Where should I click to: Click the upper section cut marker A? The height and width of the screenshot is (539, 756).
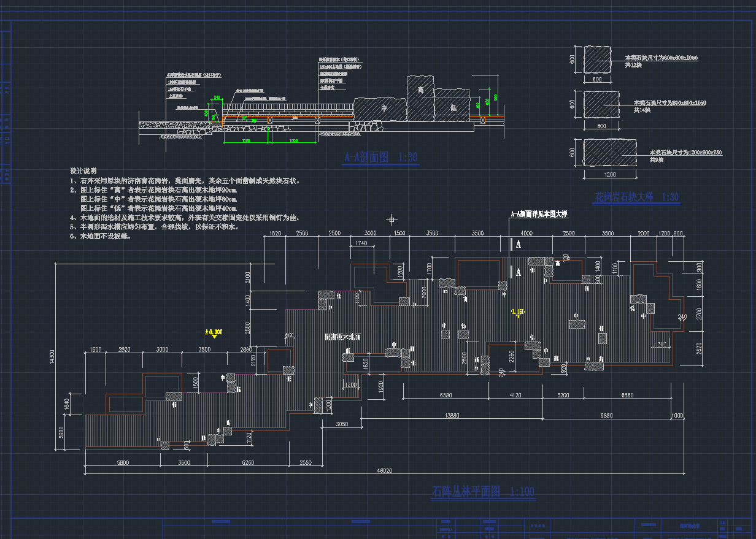(x=518, y=244)
